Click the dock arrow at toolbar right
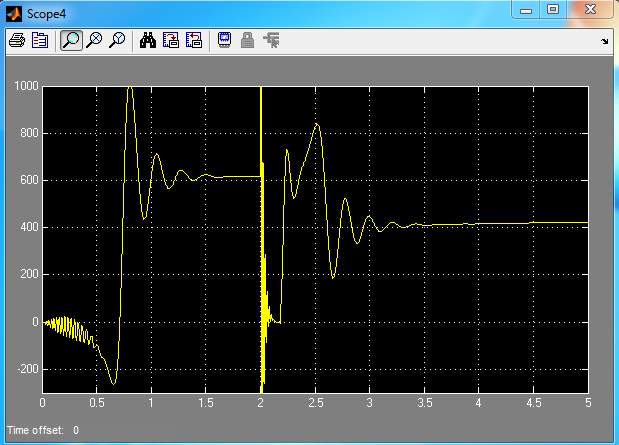 click(604, 42)
